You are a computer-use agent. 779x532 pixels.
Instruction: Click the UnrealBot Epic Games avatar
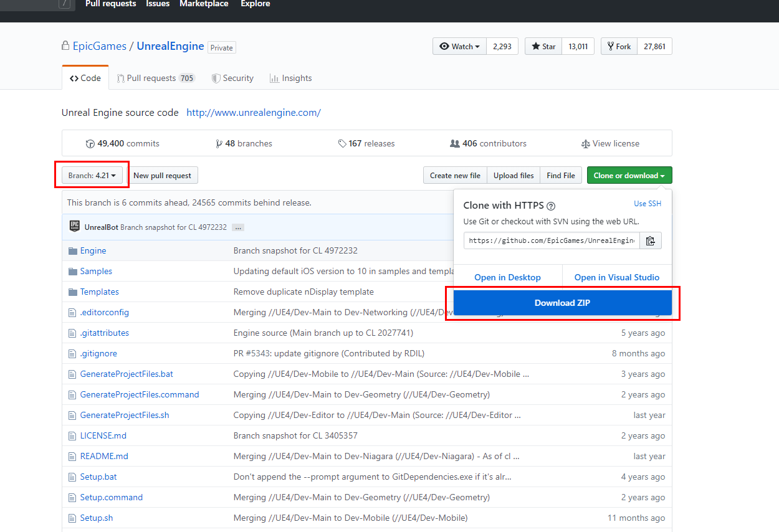tap(74, 227)
